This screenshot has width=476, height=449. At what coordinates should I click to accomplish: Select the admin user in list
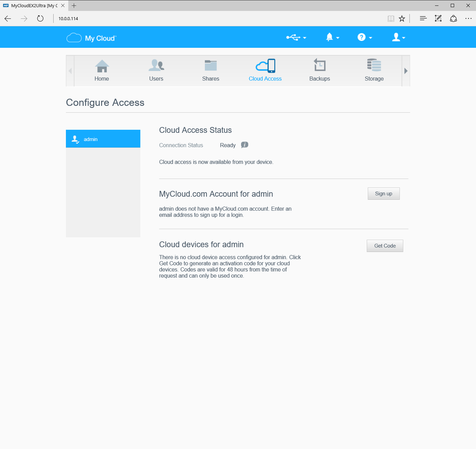pos(103,139)
